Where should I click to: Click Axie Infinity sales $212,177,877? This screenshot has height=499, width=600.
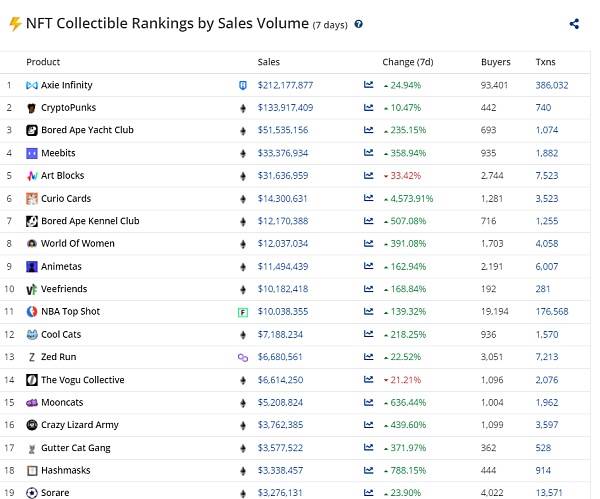(285, 85)
